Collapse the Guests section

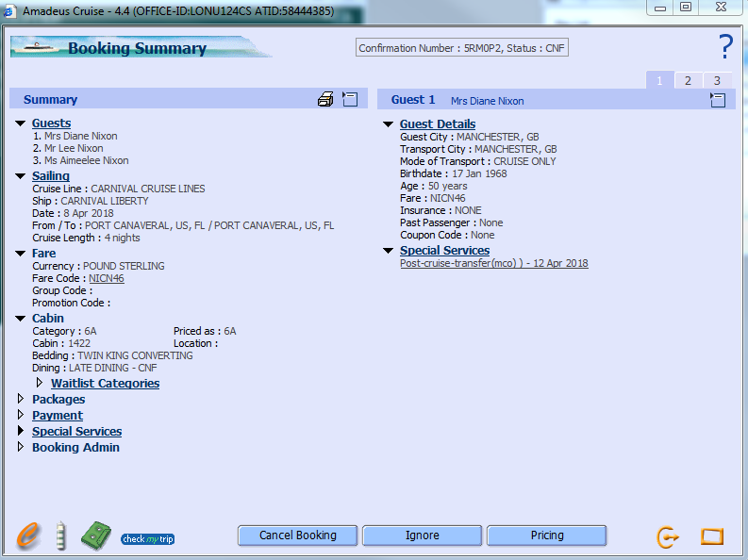[x=20, y=124]
